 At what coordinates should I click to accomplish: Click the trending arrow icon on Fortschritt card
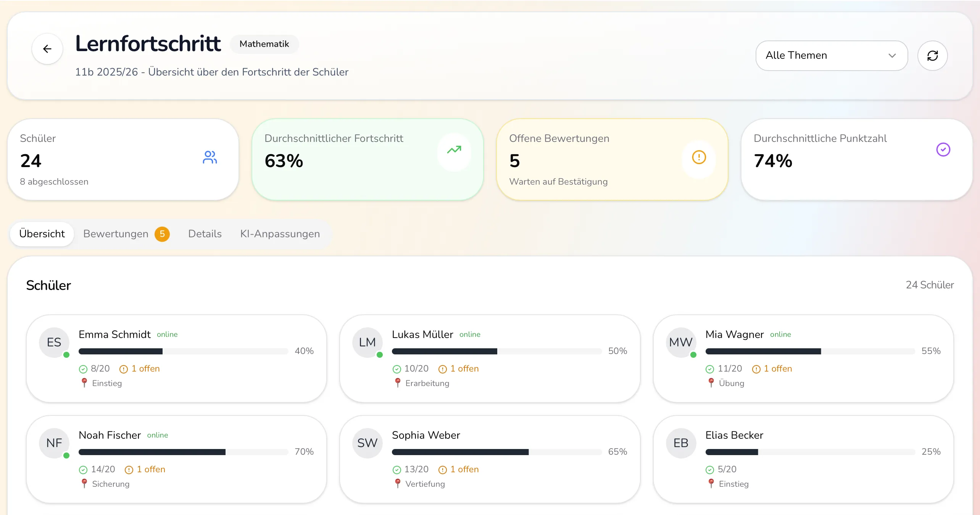coord(454,150)
